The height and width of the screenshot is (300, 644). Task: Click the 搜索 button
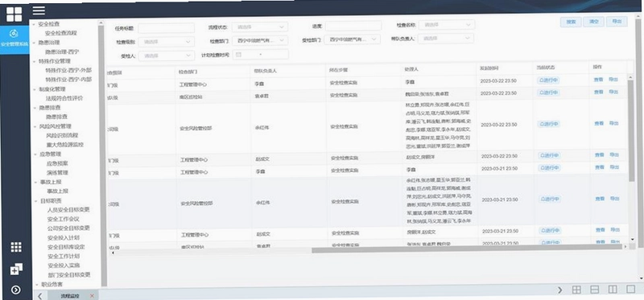click(x=571, y=23)
